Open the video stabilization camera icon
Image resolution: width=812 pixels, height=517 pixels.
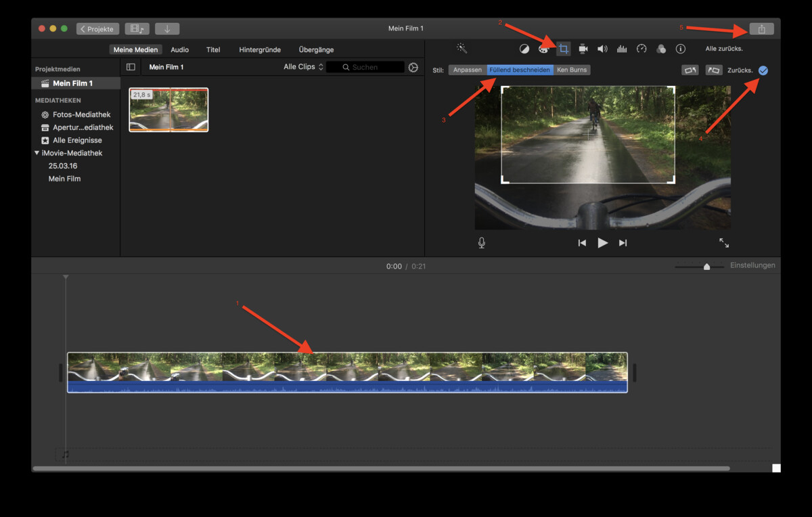pos(583,48)
